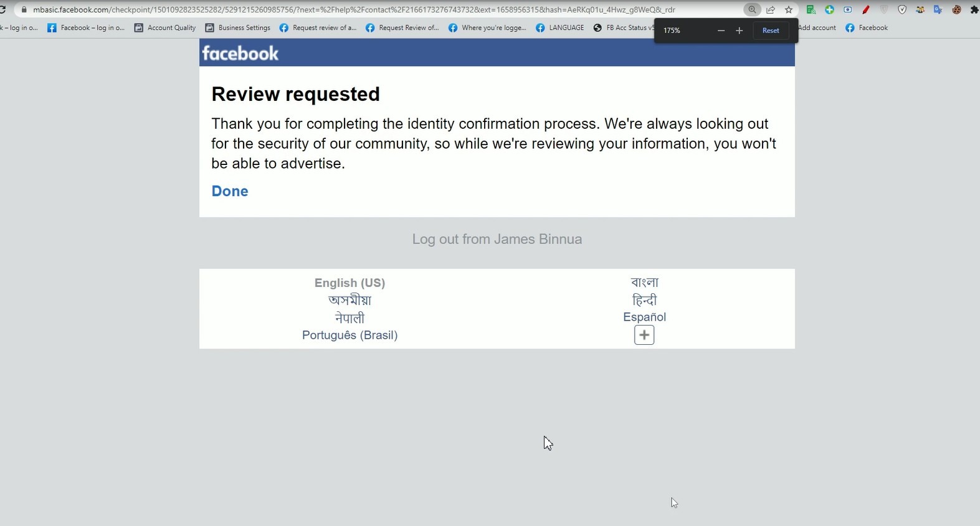Viewport: 980px width, 526px height.
Task: Click the facebook logo in the header
Action: click(240, 54)
